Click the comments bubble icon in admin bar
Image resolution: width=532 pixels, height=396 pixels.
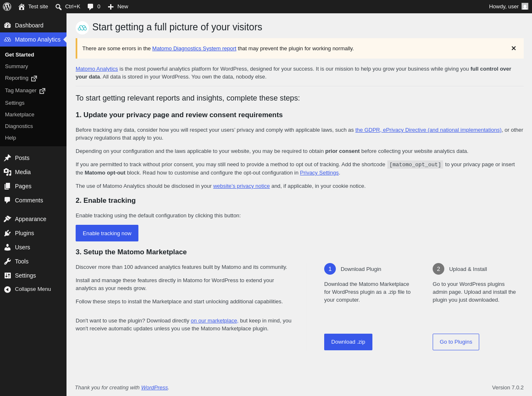point(91,7)
